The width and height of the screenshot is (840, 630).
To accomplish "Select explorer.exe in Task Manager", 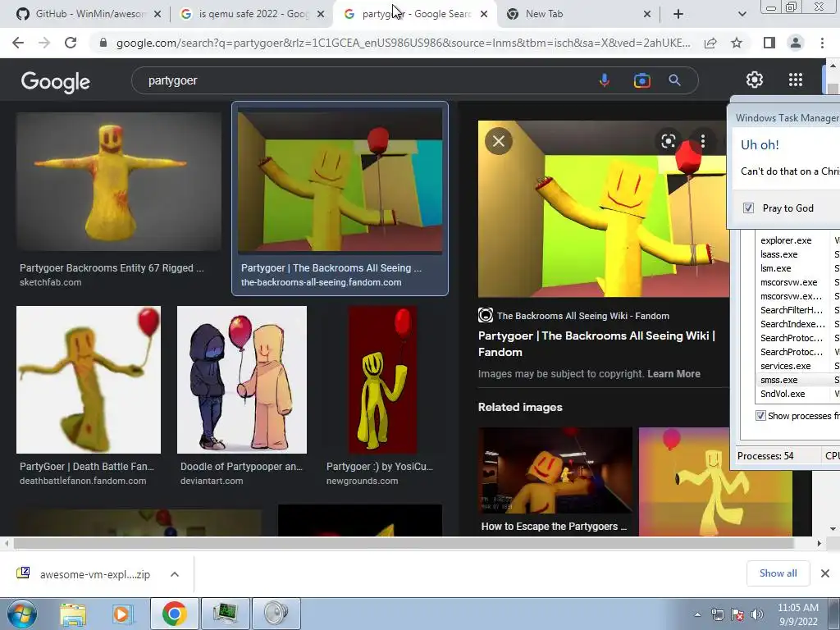I will pyautogui.click(x=786, y=240).
